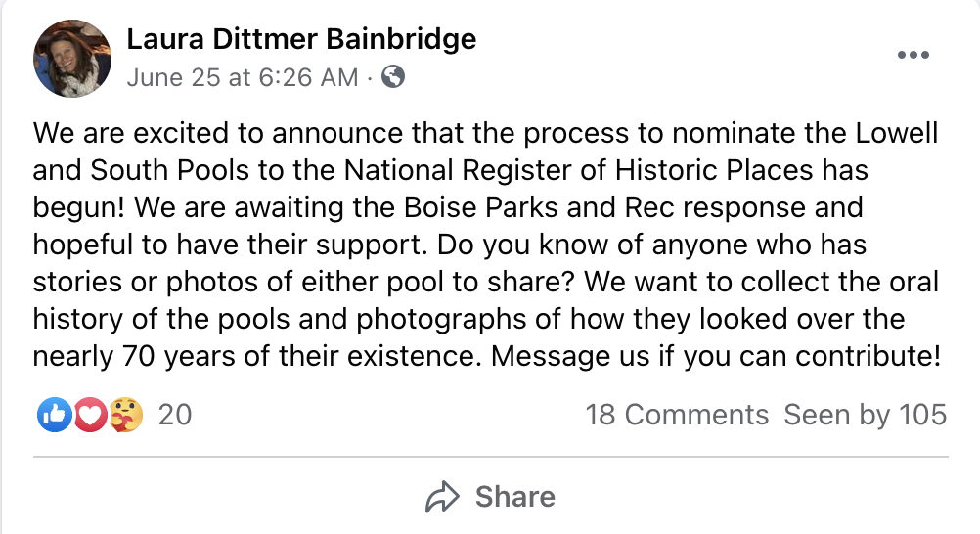Open Laura Dittmer Bainbridge's profile name link

(301, 39)
